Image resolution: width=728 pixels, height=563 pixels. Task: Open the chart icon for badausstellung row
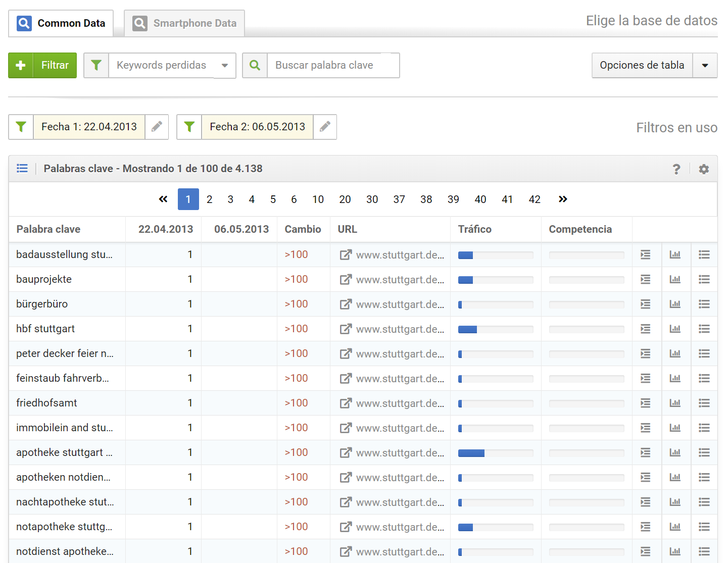point(675,254)
